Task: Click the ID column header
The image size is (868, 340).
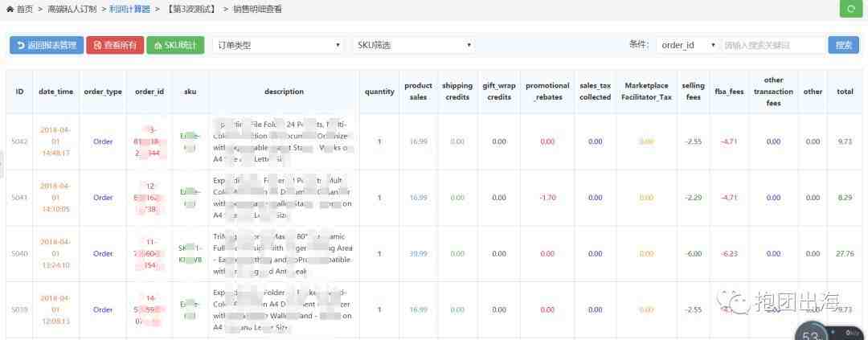Action: pyautogui.click(x=19, y=92)
